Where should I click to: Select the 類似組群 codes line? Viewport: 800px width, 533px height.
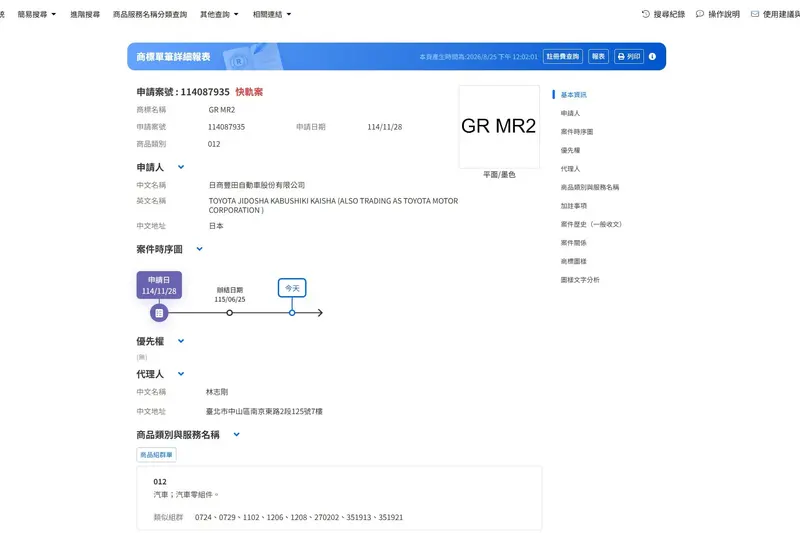pyautogui.click(x=299, y=517)
